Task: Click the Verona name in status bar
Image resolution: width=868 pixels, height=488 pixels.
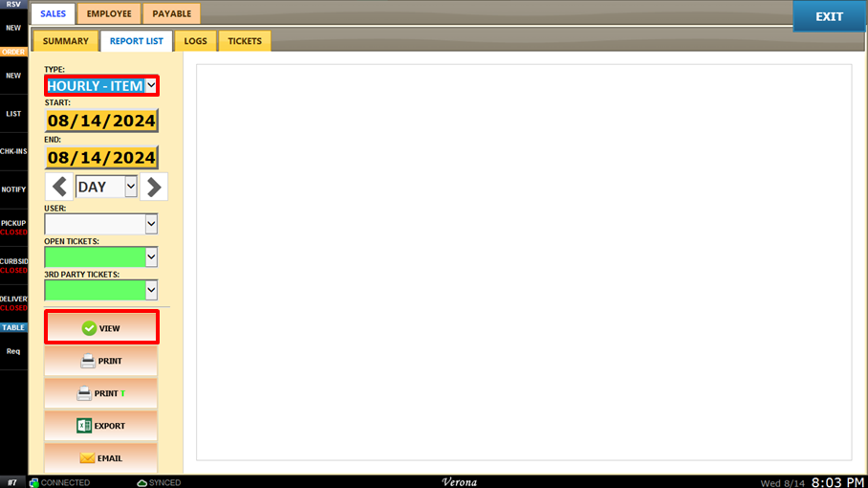Action: click(459, 482)
